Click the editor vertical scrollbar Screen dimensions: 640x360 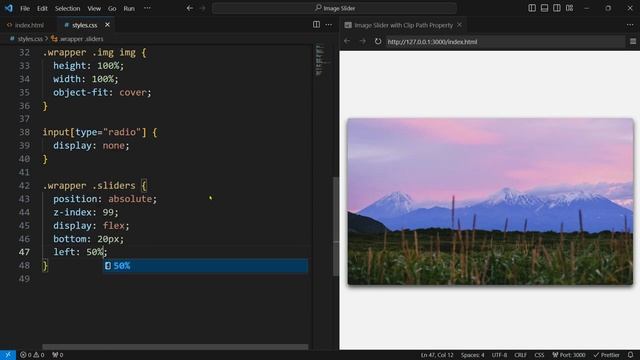tap(336, 227)
